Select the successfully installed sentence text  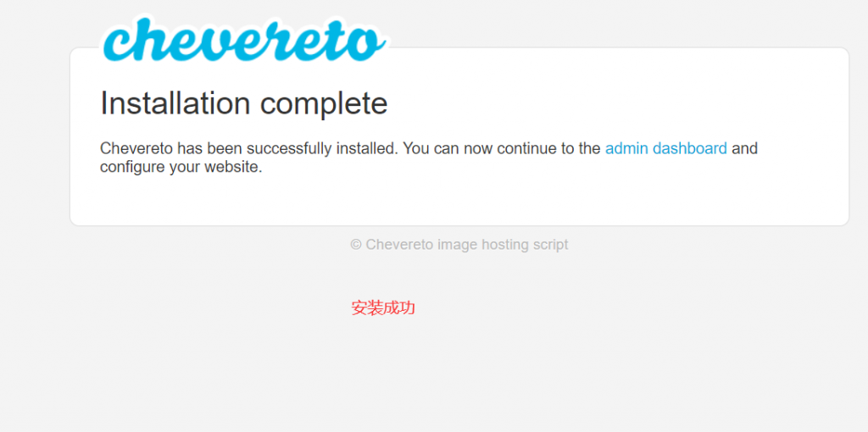click(249, 149)
